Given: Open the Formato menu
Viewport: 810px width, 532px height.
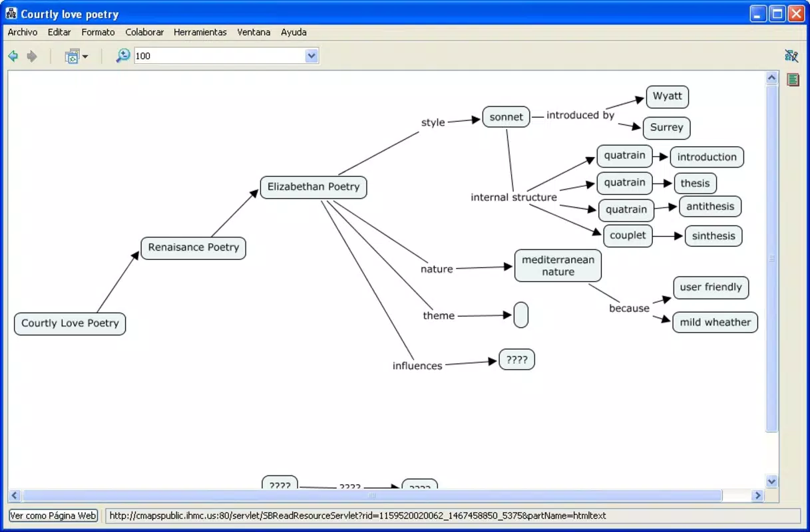Looking at the screenshot, I should [98, 32].
